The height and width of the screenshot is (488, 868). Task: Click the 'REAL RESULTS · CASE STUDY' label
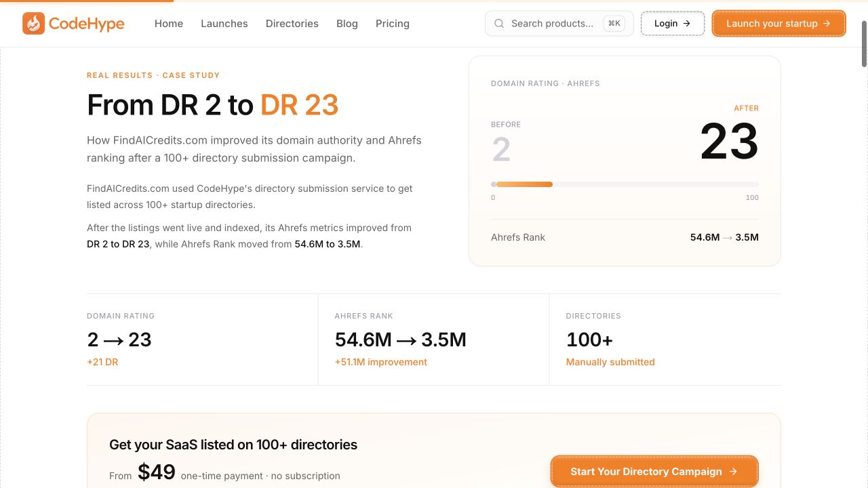[x=153, y=75]
